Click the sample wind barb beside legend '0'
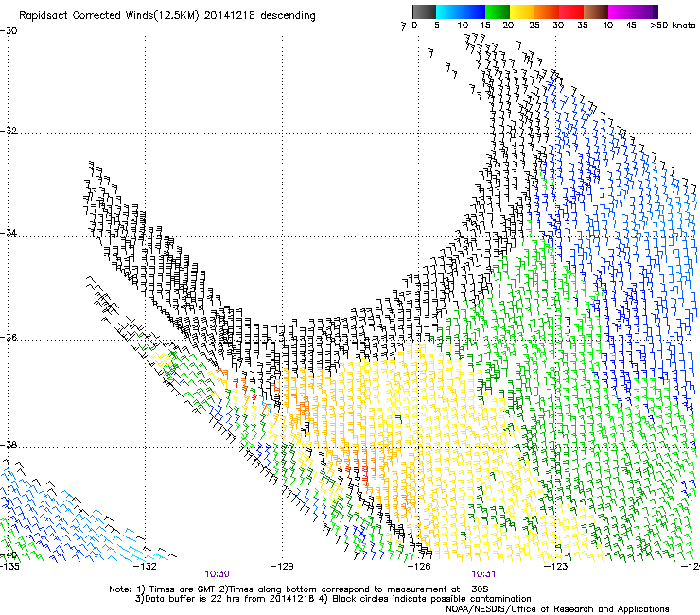Screen dimensions: 700x615 (404, 26)
